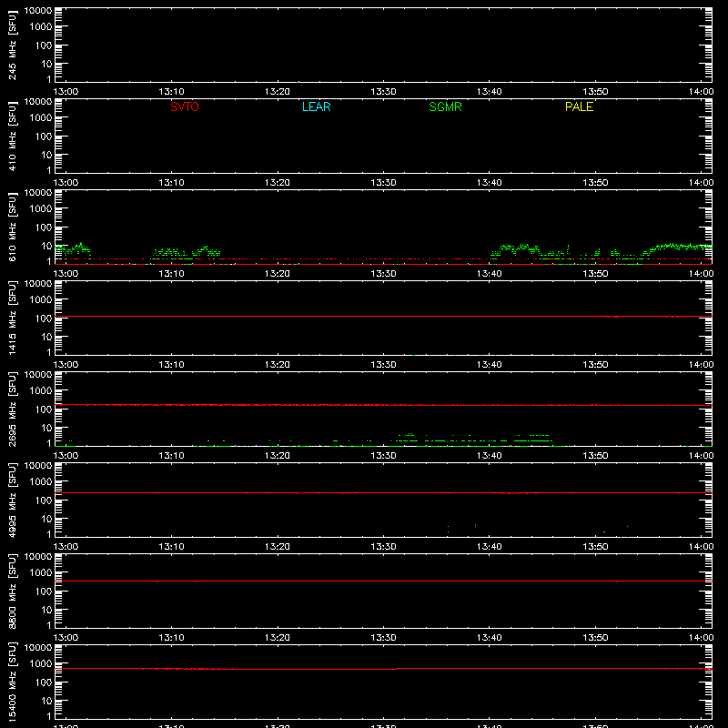
Task: Click 13:10 time label below 245 MHz panel
Action: point(171,92)
